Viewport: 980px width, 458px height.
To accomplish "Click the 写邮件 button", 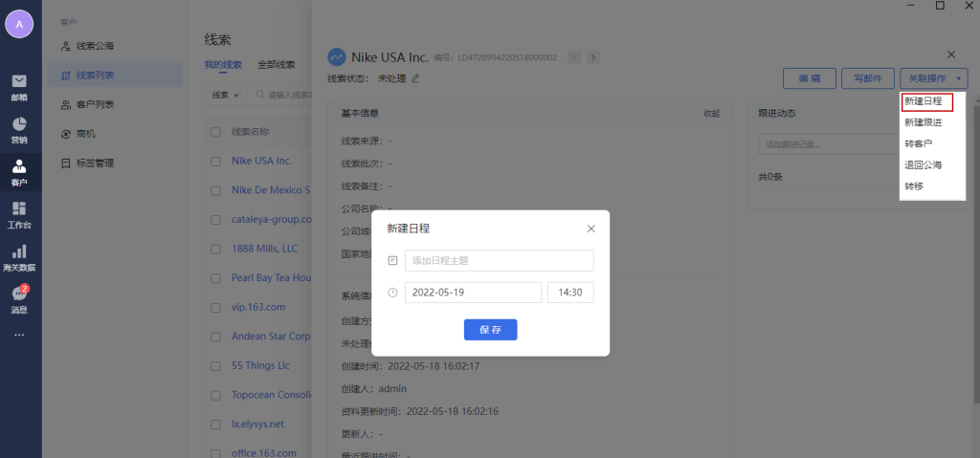I will 868,78.
